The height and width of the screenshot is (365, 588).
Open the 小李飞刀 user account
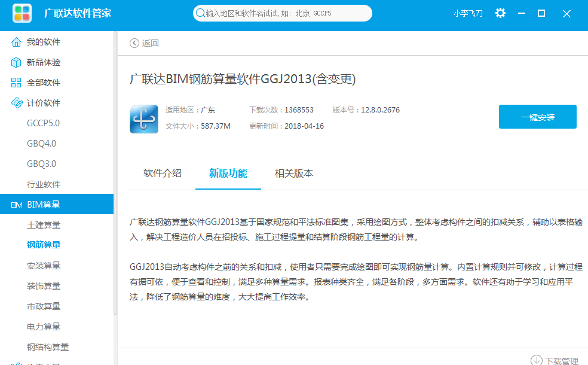pyautogui.click(x=468, y=14)
